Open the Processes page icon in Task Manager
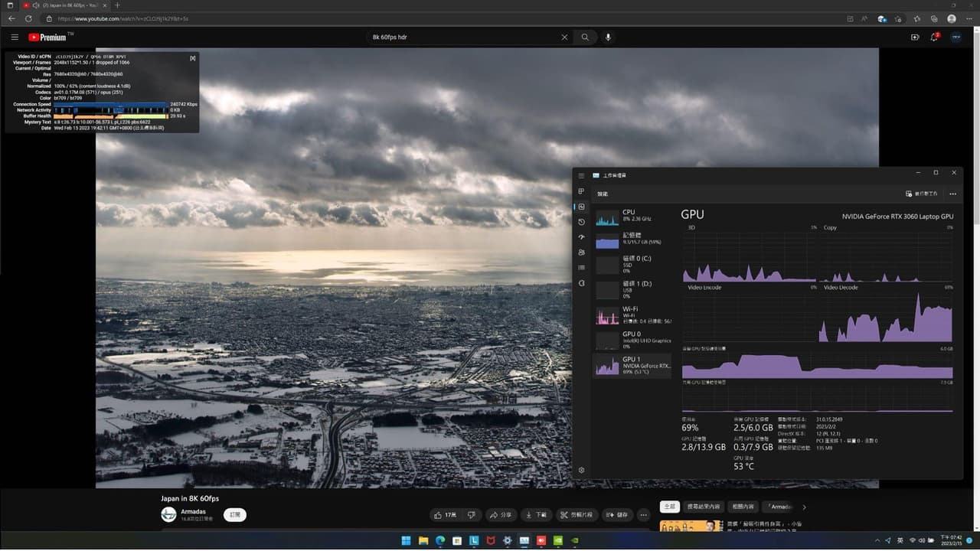The width and height of the screenshot is (980, 551). tap(581, 191)
